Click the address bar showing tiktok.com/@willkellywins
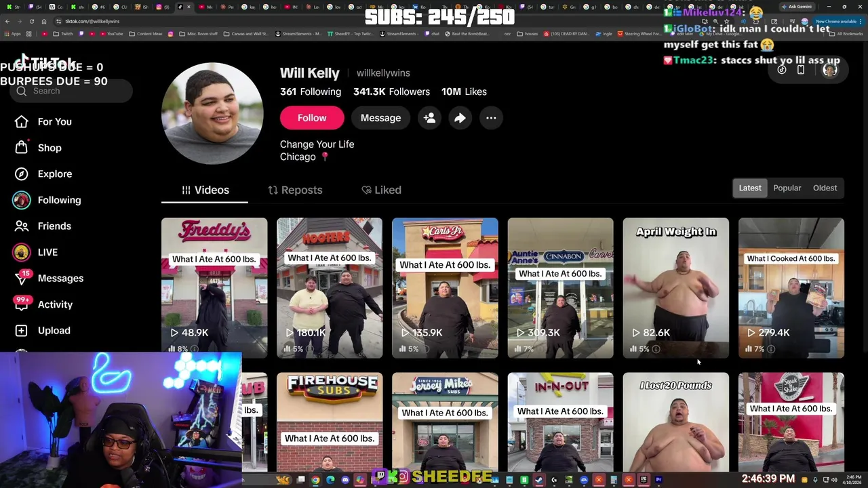This screenshot has width=868, height=488. tap(92, 22)
